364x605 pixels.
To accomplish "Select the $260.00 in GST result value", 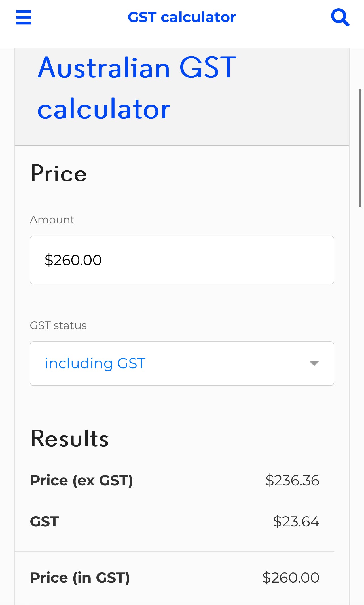I will click(291, 578).
